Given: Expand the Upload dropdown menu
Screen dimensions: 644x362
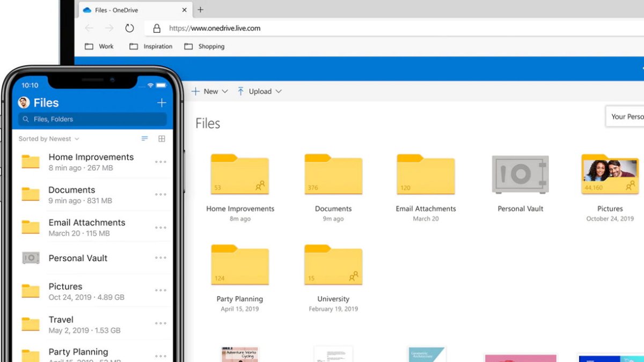Looking at the screenshot, I should [259, 92].
